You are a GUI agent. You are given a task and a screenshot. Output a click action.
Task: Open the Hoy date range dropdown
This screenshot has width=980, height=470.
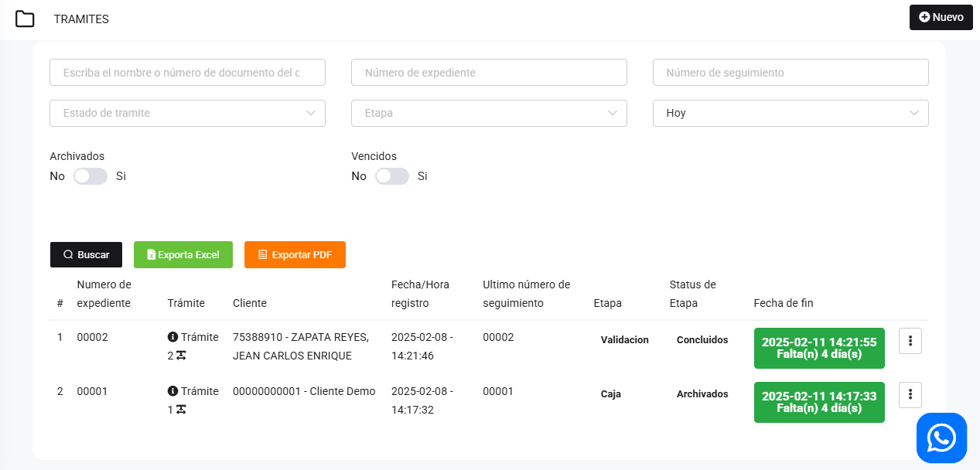click(790, 113)
